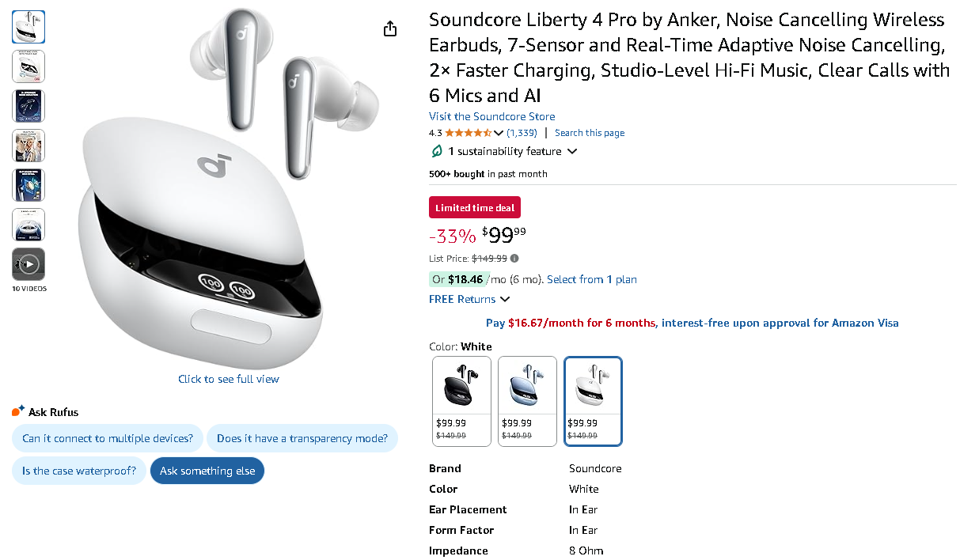Image resolution: width=960 pixels, height=560 pixels.
Task: Open the 1,339 reviews link
Action: (522, 133)
